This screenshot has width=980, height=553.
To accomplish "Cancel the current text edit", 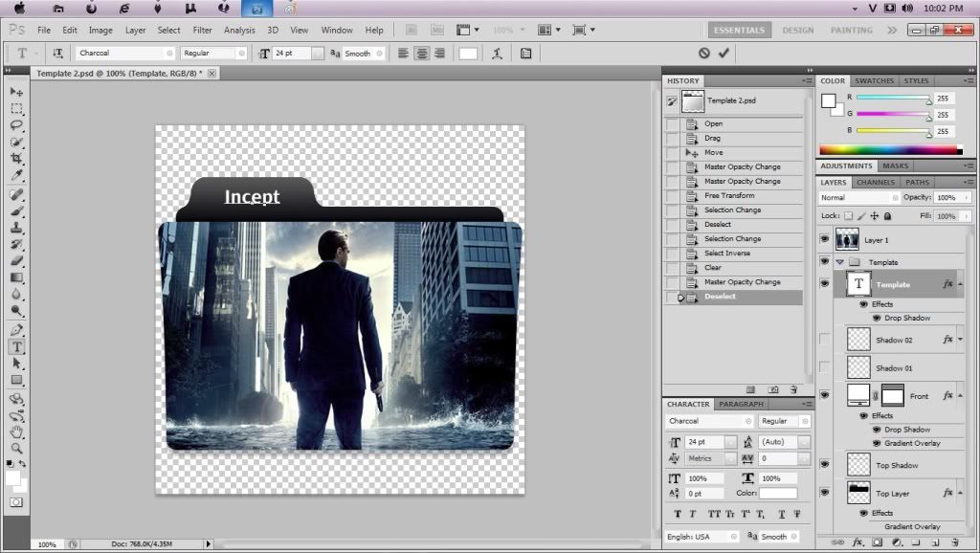I will pos(704,54).
